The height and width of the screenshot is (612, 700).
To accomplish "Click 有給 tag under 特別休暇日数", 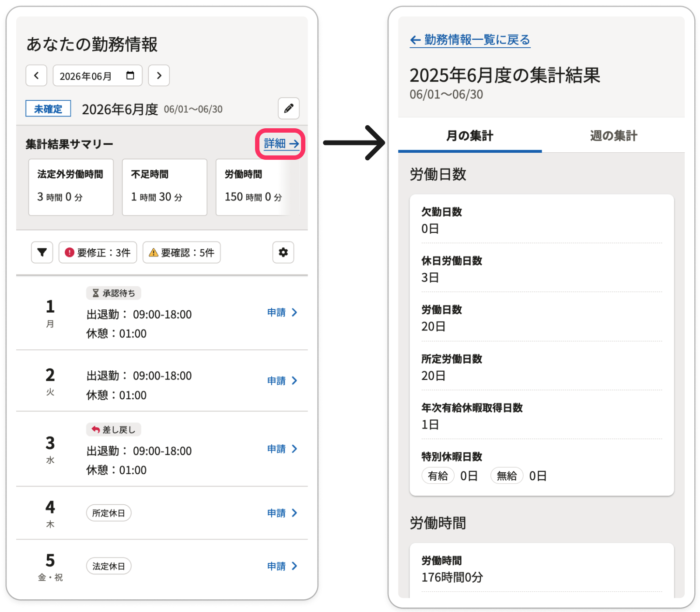I will pyautogui.click(x=438, y=476).
